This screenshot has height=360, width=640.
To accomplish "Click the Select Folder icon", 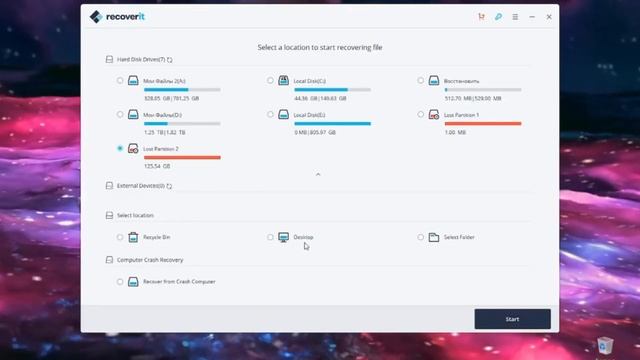I will (x=434, y=237).
